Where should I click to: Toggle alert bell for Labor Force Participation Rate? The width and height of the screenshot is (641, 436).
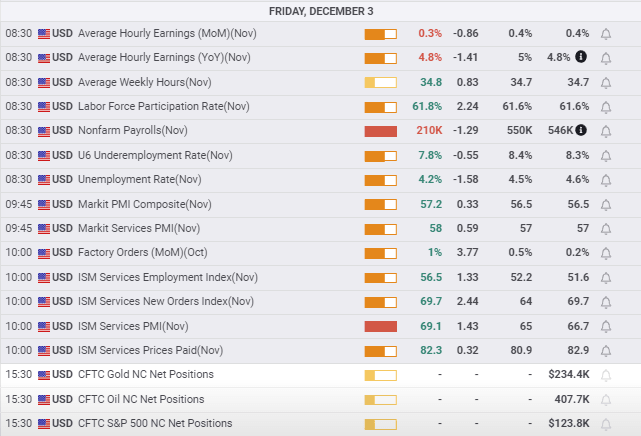click(x=605, y=107)
